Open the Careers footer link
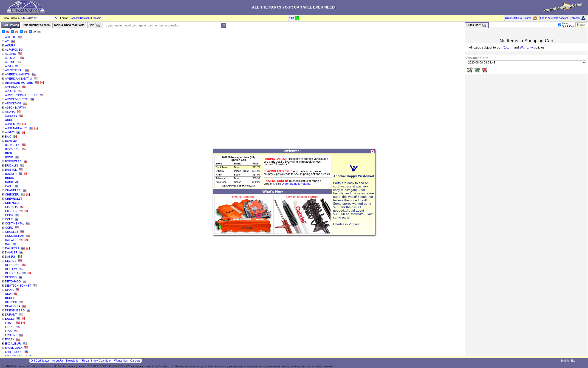This screenshot has width=588, height=368. click(135, 361)
